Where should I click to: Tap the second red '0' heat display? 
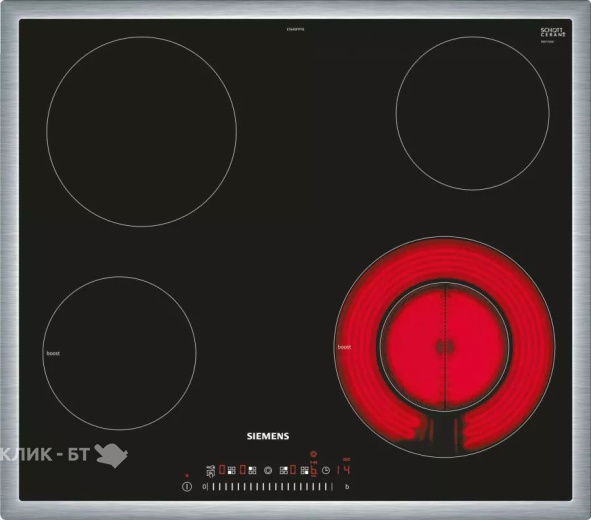pos(243,470)
